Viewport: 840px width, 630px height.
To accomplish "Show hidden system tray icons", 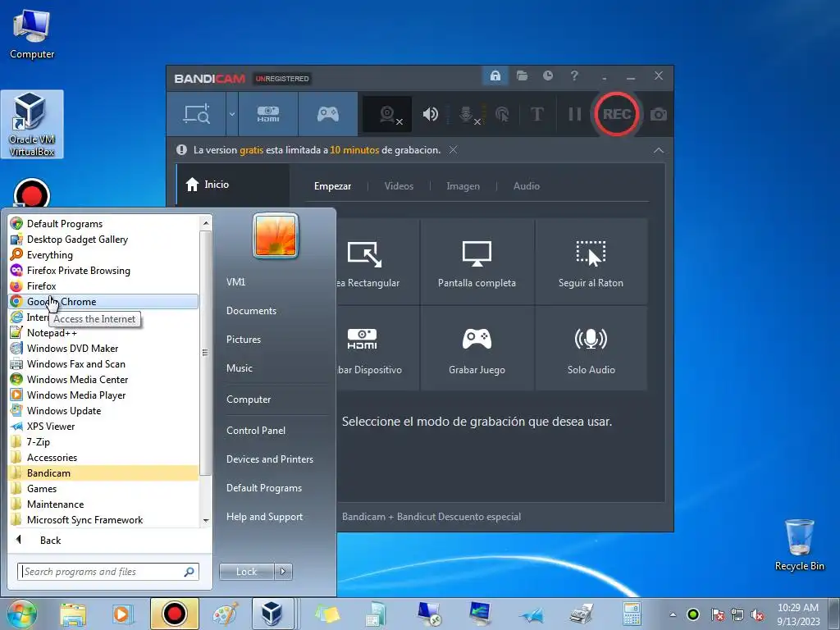I will (673, 614).
